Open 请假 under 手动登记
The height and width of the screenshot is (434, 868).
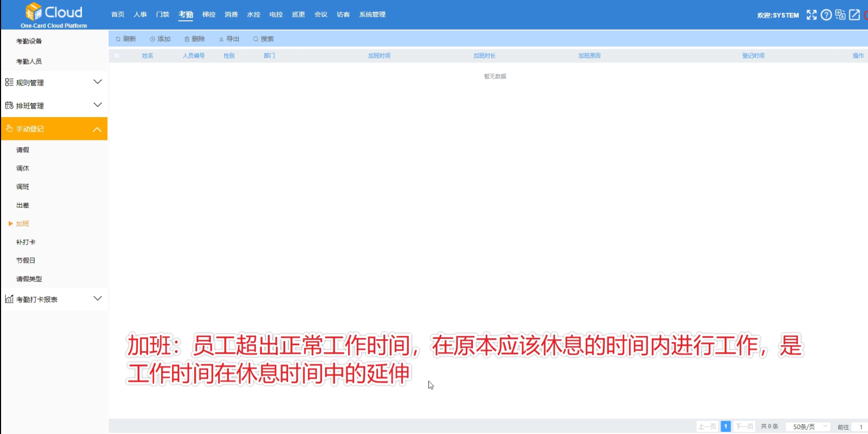point(22,150)
